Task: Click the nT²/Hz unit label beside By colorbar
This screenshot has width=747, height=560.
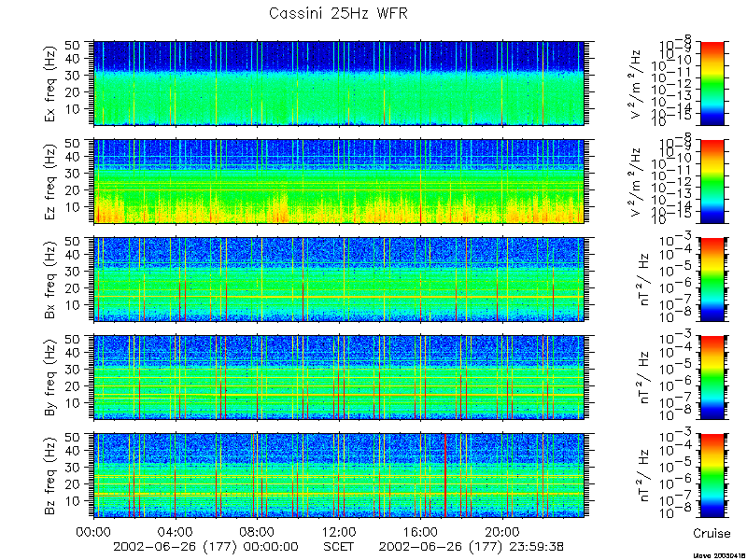Action: [642, 378]
